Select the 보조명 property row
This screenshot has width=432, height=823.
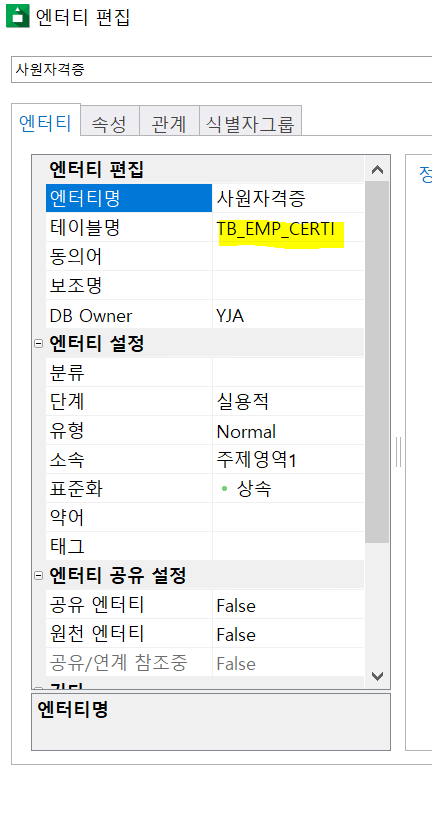[205, 285]
